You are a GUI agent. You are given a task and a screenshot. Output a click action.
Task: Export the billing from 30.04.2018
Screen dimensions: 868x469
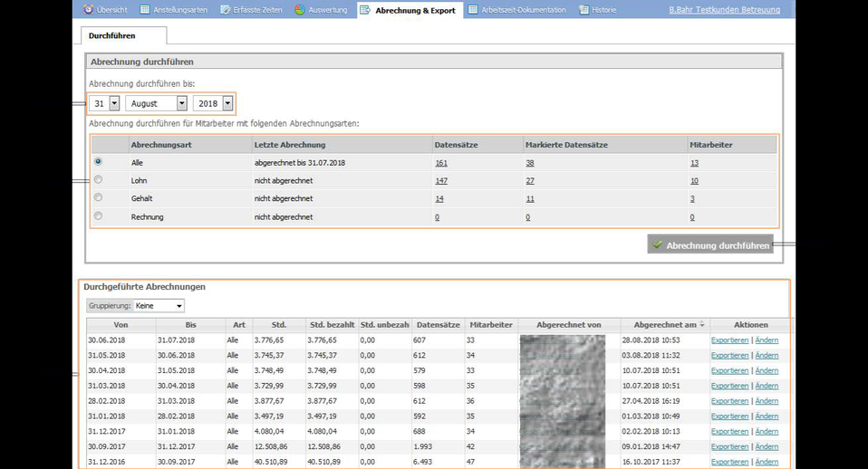click(729, 370)
